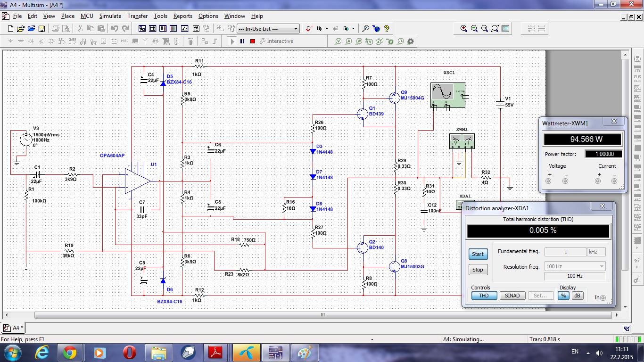Screen dimensions: 644x362
Task: Click the In terminal radio on distortion analyzer
Action: click(603, 298)
